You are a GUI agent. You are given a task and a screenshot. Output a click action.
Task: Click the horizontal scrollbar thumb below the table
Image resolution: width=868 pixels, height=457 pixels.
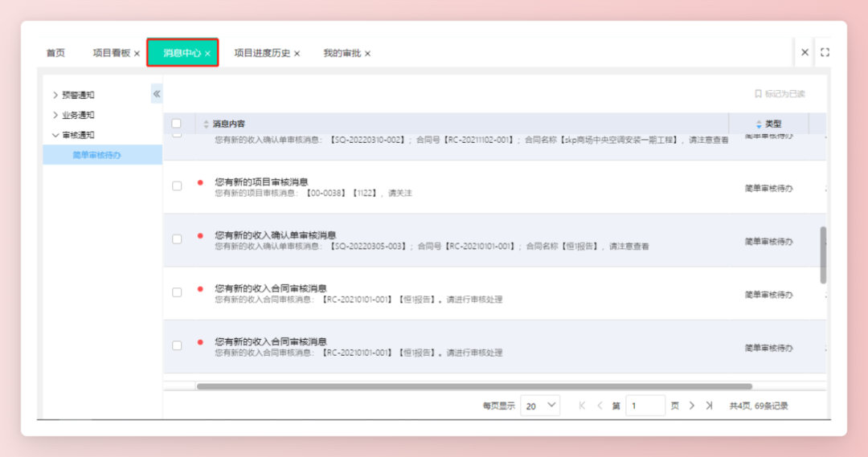(474, 386)
